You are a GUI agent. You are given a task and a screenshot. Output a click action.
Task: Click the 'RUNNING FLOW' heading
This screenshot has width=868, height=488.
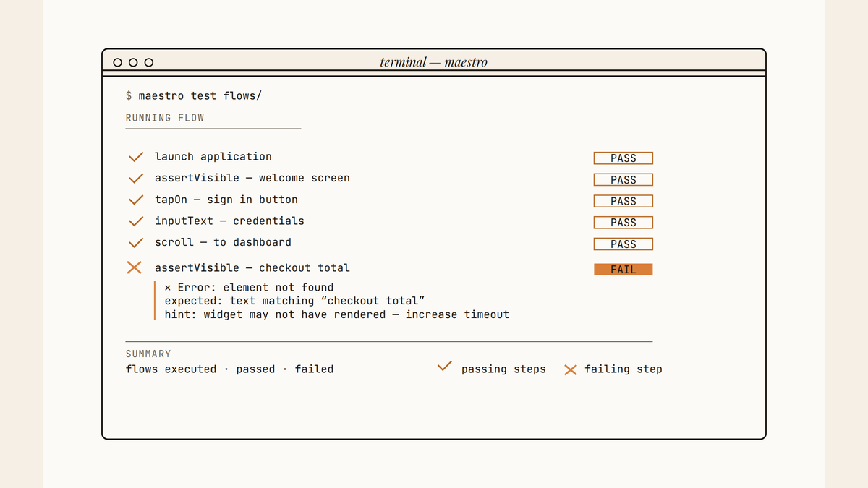[x=165, y=118]
